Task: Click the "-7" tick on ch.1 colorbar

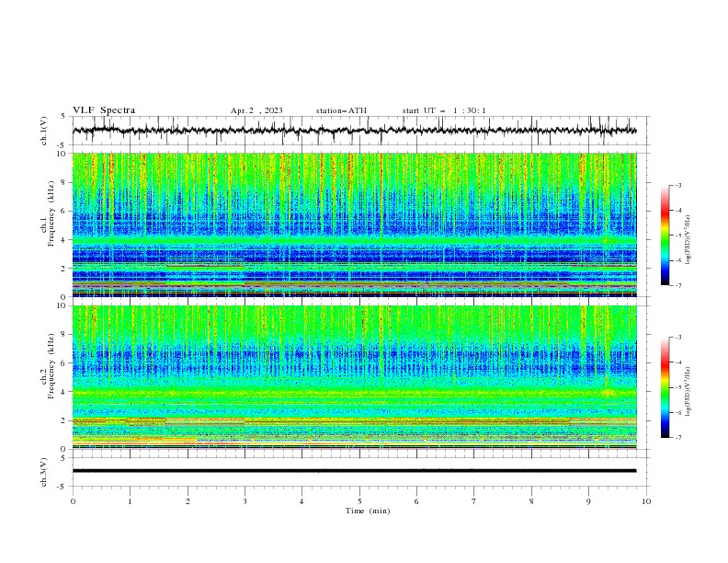Action: pos(678,285)
